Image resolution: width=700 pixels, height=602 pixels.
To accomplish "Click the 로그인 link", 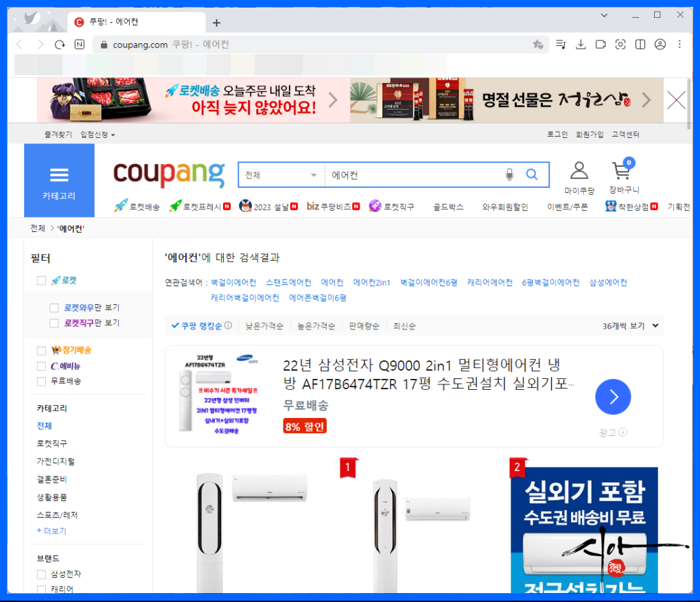I will coord(557,135).
